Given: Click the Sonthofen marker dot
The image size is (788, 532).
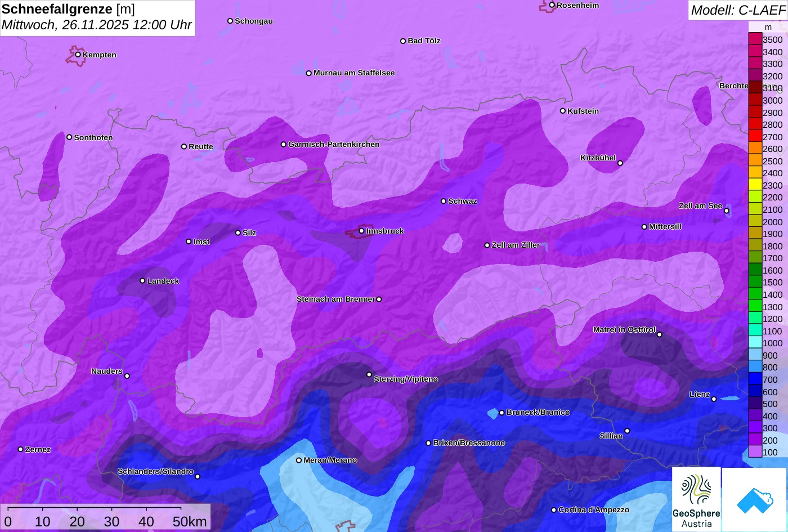Looking at the screenshot, I should (69, 137).
